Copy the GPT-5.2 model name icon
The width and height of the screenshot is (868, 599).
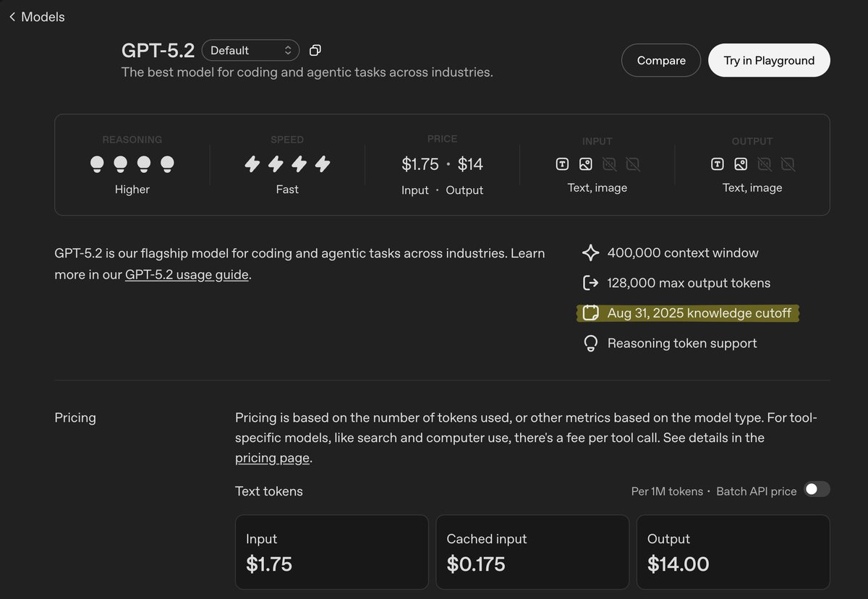click(315, 50)
